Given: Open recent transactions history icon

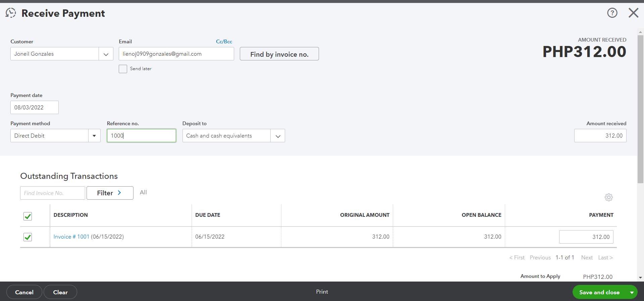Looking at the screenshot, I should 11,13.
